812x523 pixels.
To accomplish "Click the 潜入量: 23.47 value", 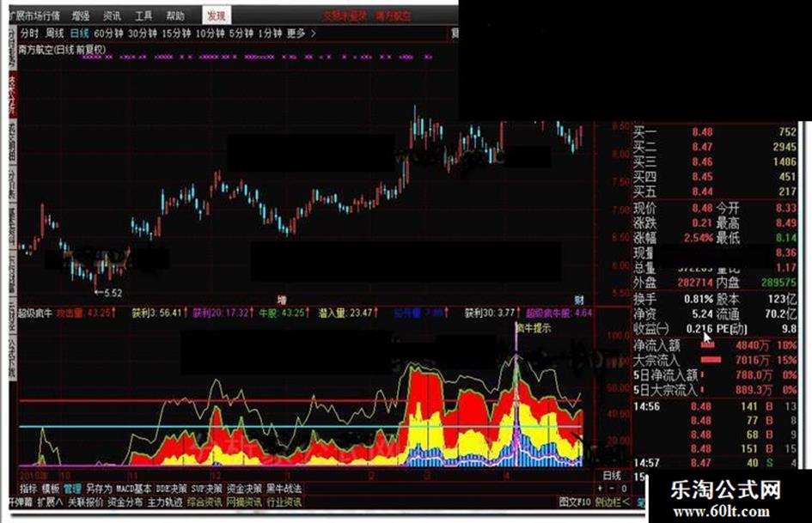I will click(347, 313).
